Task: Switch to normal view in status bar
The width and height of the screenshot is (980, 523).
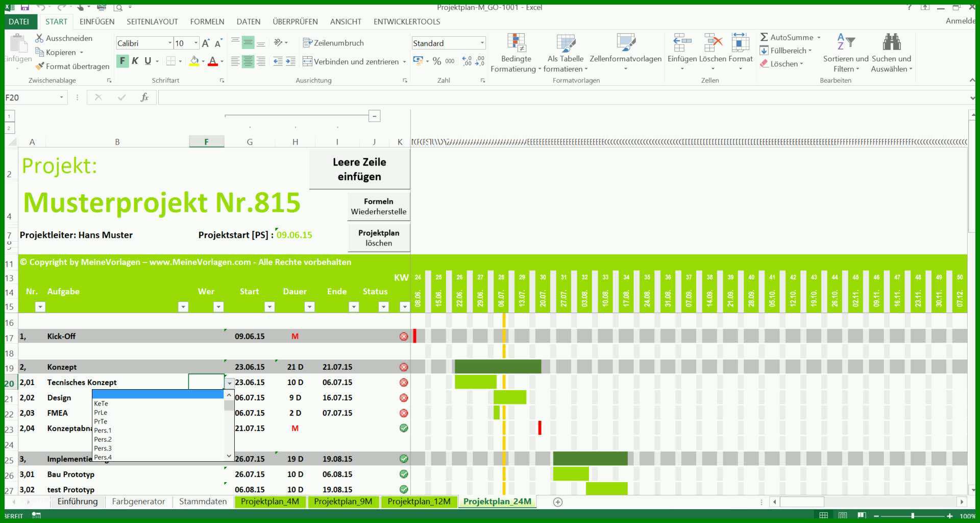Action: tap(823, 515)
